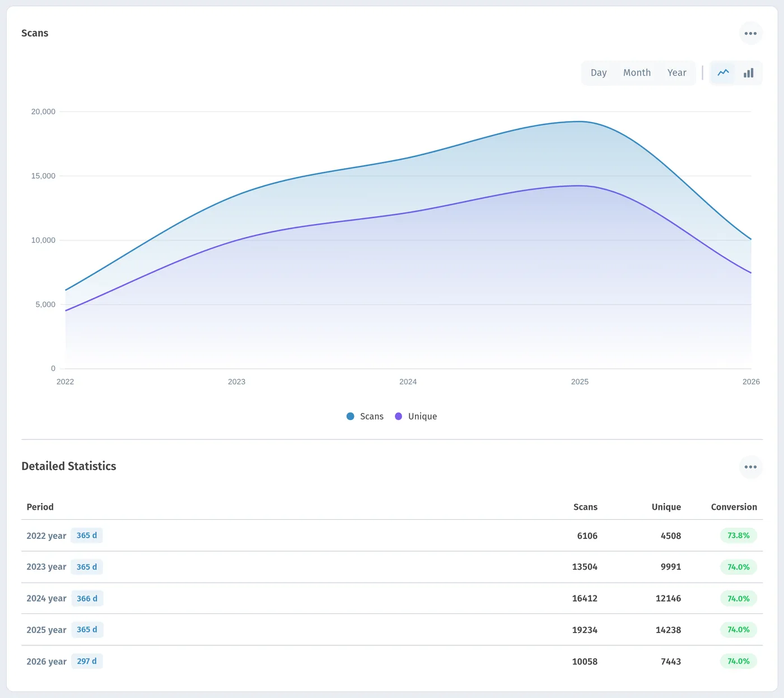Click unique value 9991

pos(671,567)
